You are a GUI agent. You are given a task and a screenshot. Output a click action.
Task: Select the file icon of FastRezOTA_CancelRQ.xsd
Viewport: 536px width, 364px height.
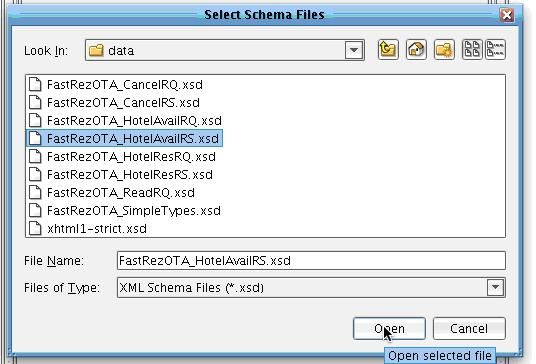coord(35,84)
